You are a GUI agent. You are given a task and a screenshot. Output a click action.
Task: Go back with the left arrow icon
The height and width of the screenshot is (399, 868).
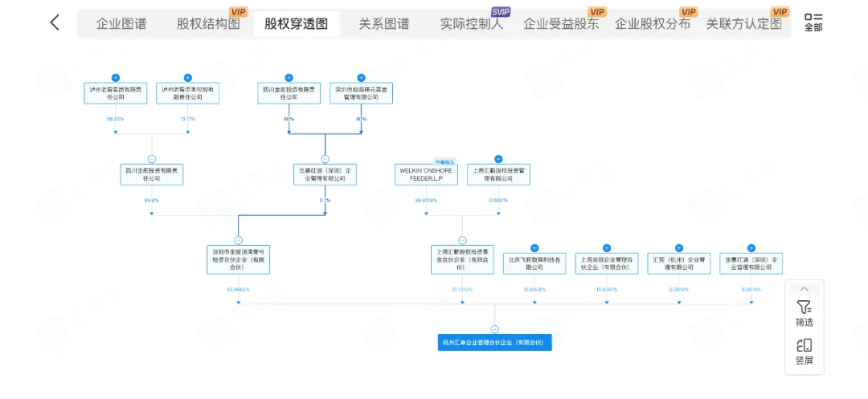(55, 22)
